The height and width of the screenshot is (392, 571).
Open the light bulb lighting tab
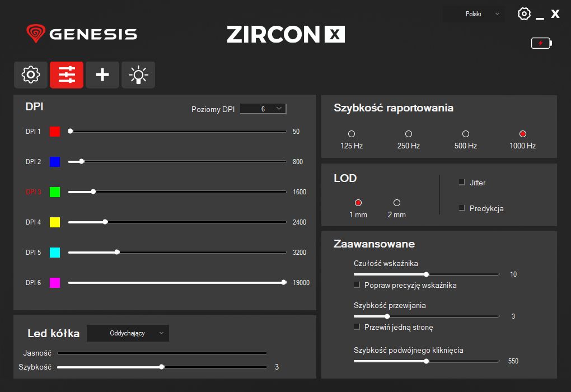pos(138,75)
